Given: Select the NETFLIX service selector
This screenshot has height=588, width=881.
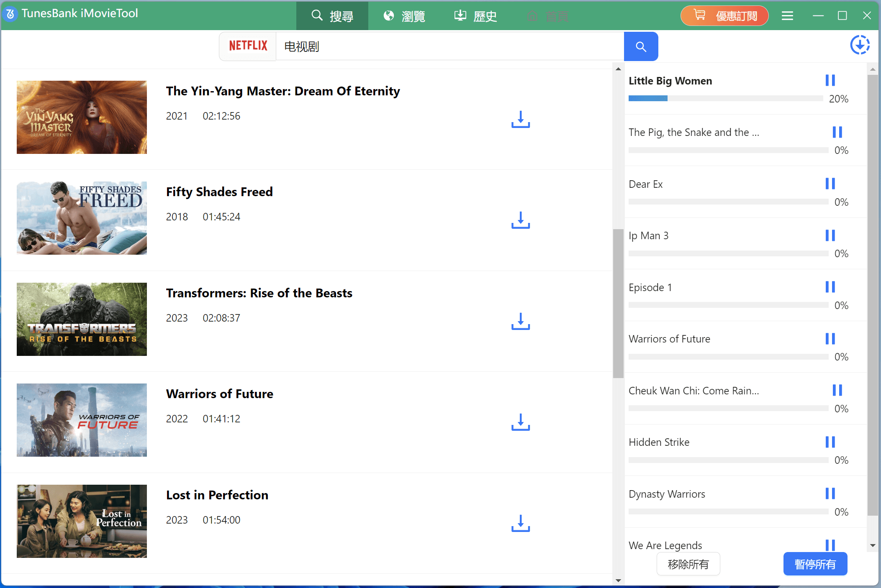Looking at the screenshot, I should 248,46.
